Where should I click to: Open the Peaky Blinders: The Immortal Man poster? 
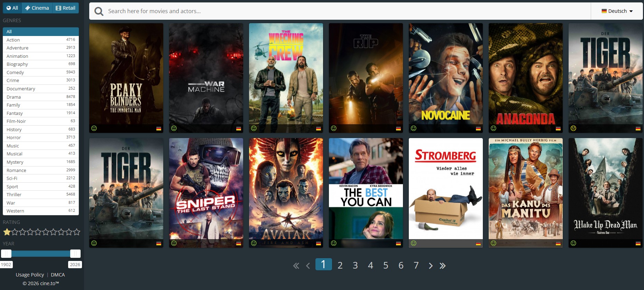126,78
